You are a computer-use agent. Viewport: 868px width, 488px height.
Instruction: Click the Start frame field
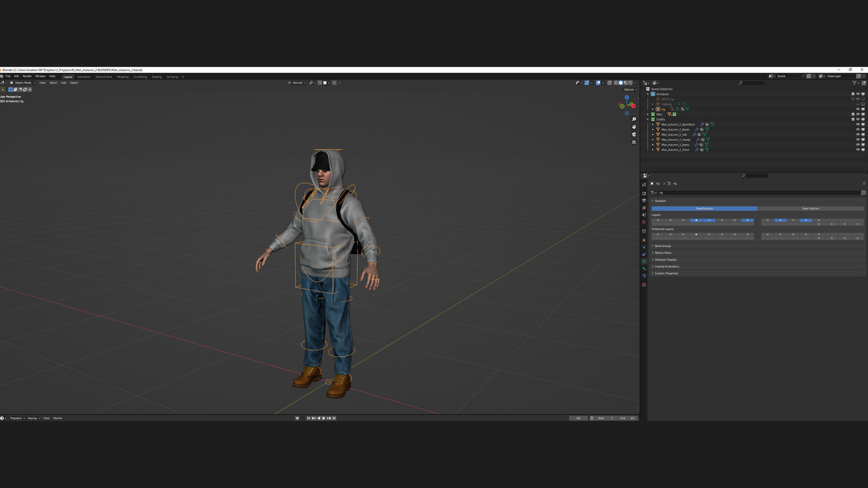[606, 418]
